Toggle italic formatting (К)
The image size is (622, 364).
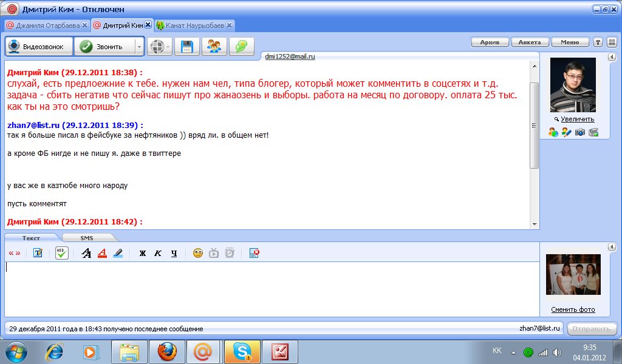(158, 253)
